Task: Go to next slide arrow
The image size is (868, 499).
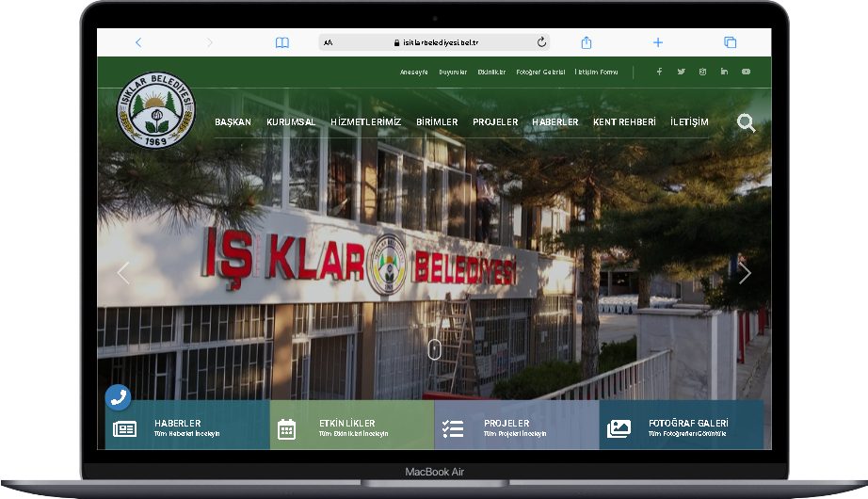Action: click(745, 273)
